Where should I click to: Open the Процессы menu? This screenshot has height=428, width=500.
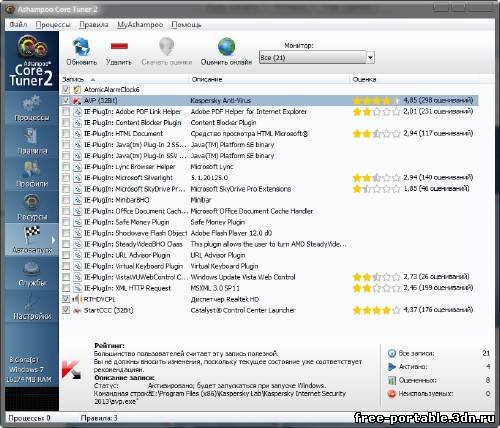tap(53, 25)
